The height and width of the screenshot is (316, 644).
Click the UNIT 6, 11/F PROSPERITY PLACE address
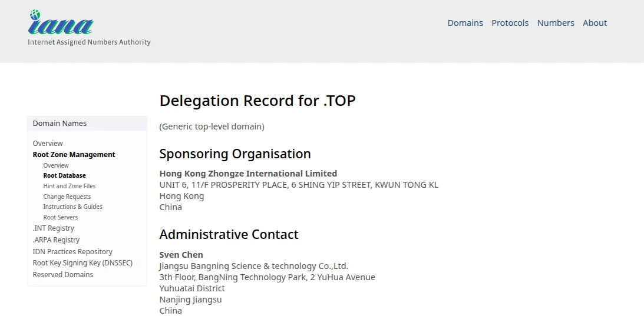tap(299, 185)
